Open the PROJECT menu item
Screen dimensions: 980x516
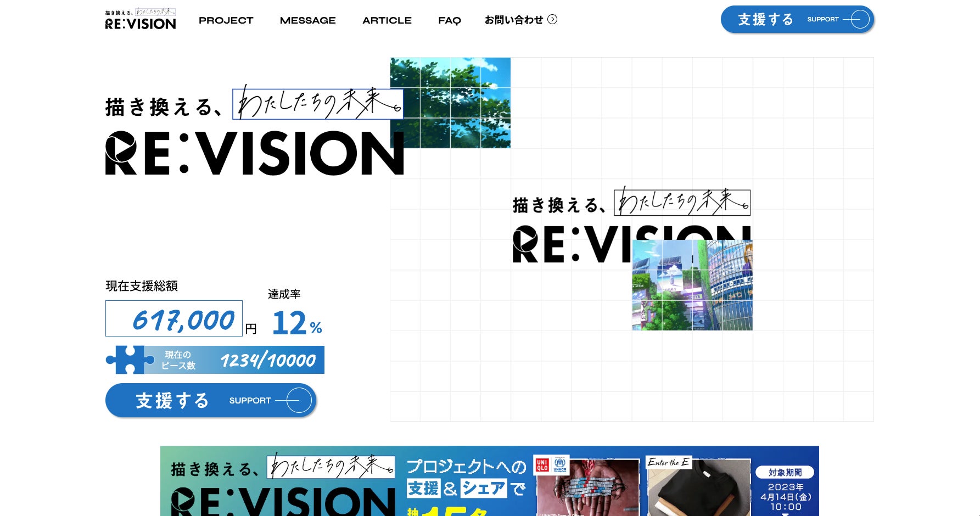tap(226, 20)
